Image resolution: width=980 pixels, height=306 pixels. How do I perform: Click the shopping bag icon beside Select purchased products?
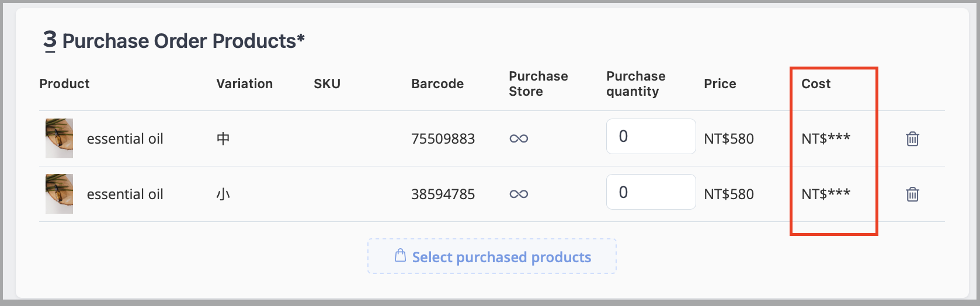coord(400,256)
